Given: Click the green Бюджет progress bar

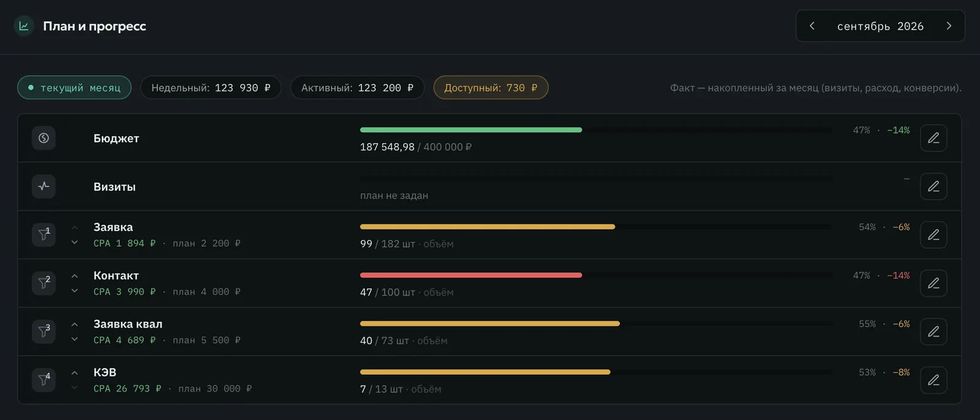Looking at the screenshot, I should (x=471, y=130).
